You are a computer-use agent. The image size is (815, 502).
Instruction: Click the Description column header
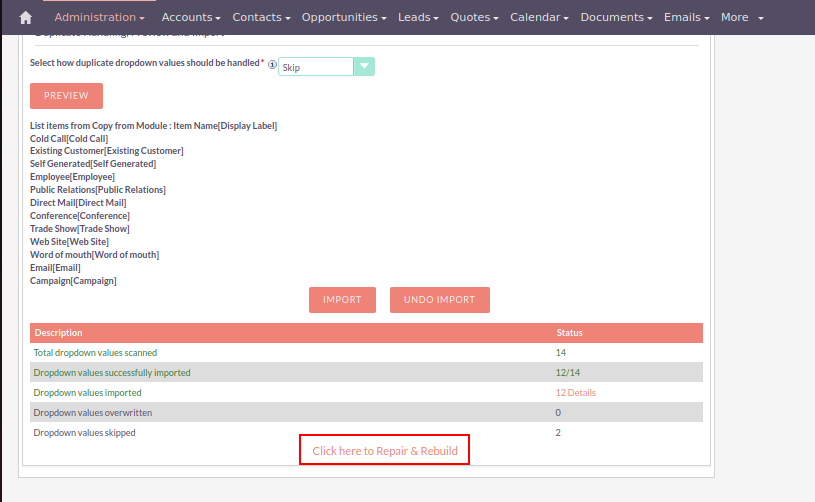pyautogui.click(x=59, y=333)
